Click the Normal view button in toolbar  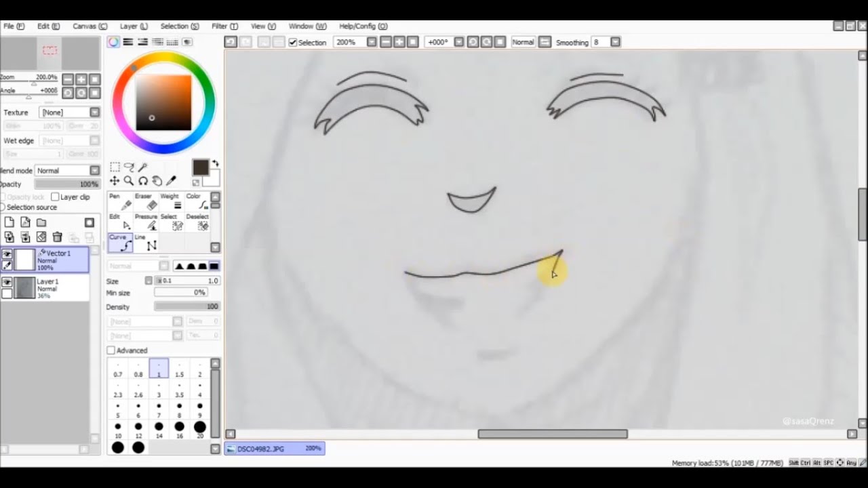523,42
